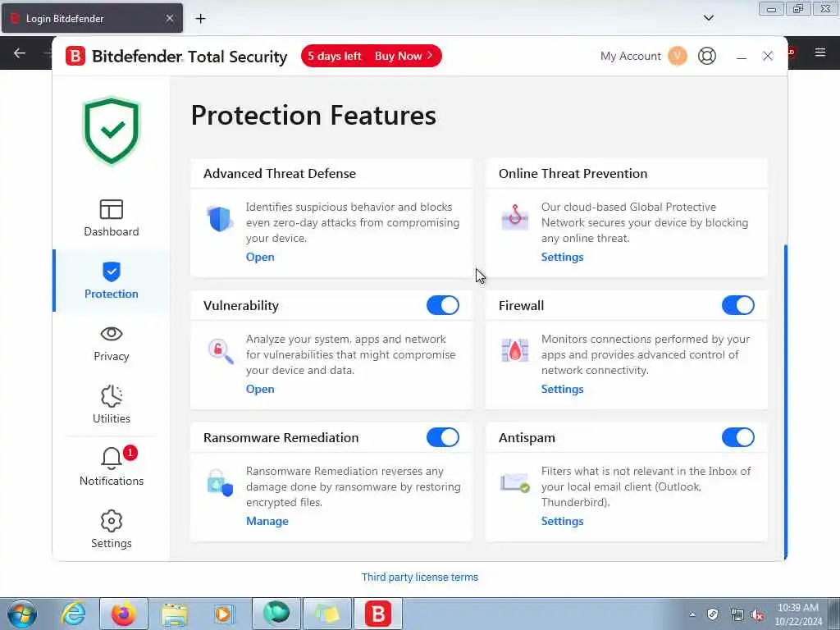Click the Firewall flame icon
This screenshot has height=630, width=840.
[x=515, y=349]
